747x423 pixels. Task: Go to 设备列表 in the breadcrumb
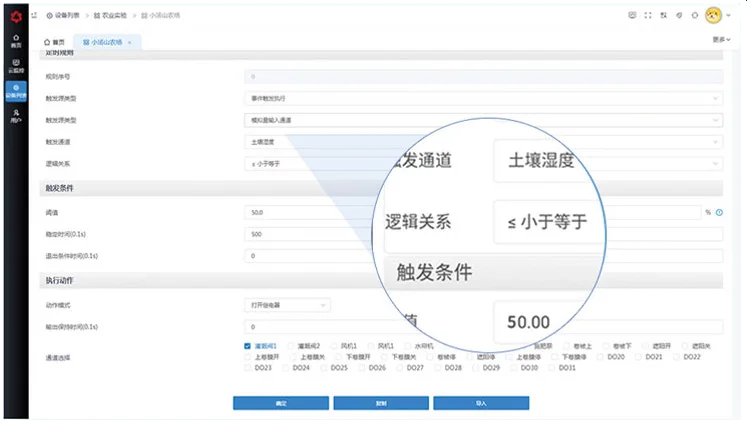(63, 15)
